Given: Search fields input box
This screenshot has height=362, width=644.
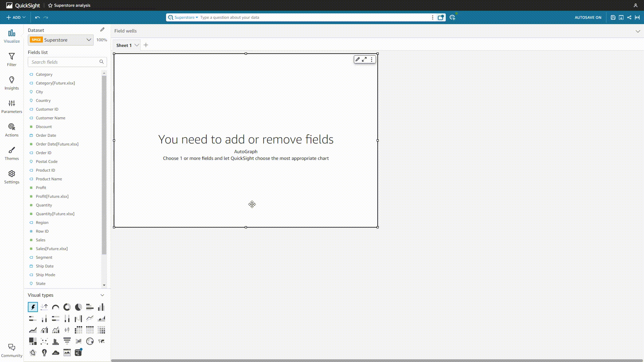Looking at the screenshot, I should point(66,61).
